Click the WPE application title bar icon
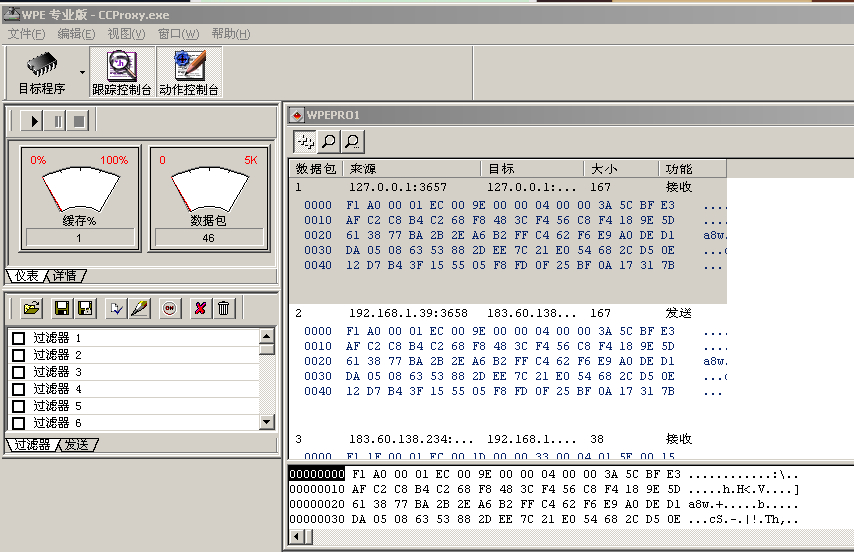This screenshot has width=854, height=552. click(x=11, y=14)
